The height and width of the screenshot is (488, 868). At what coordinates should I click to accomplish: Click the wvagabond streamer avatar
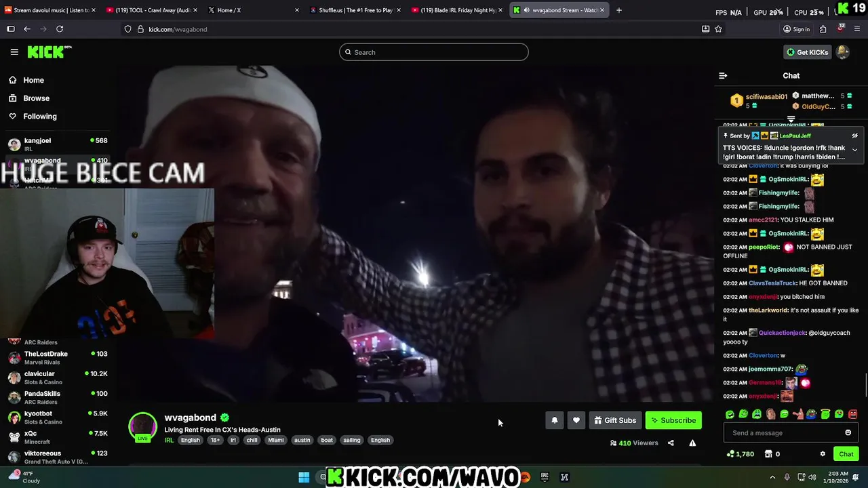point(142,426)
